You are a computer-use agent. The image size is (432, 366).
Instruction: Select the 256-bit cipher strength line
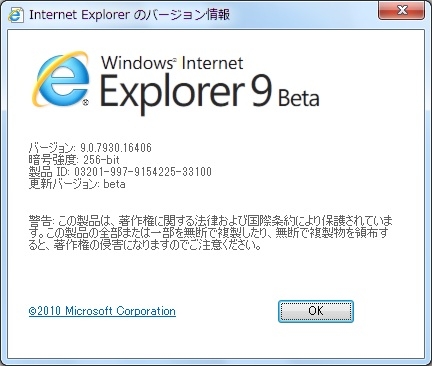(x=74, y=160)
